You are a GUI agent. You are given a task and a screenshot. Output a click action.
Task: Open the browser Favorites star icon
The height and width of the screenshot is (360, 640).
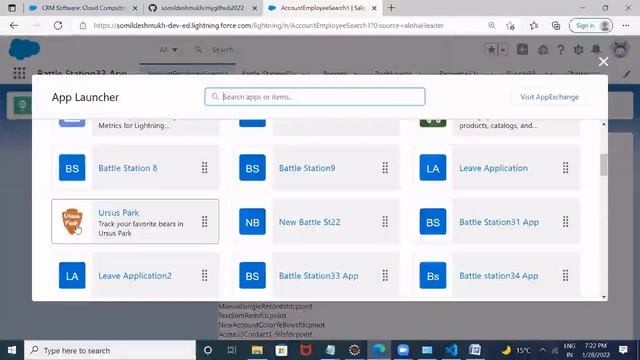[x=534, y=25]
